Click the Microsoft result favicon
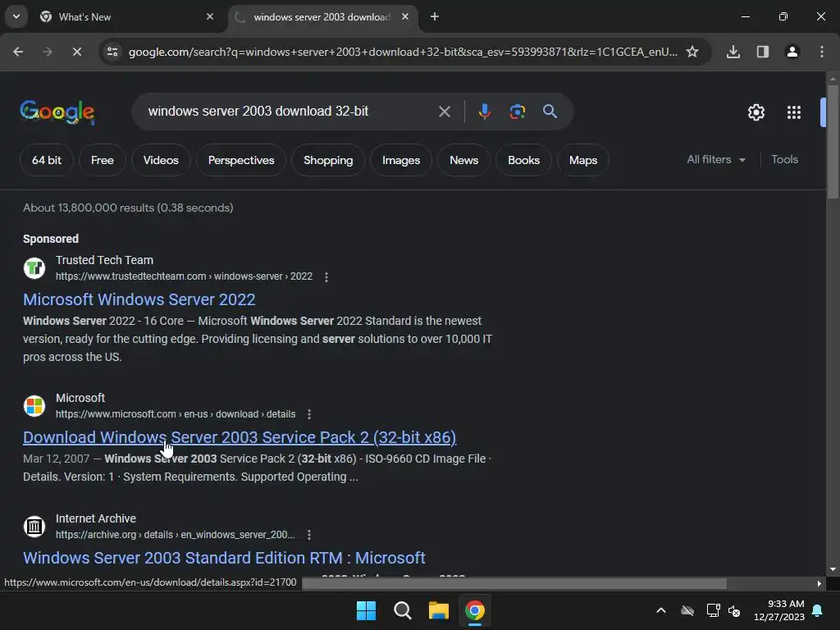Image resolution: width=840 pixels, height=630 pixels. [x=34, y=406]
